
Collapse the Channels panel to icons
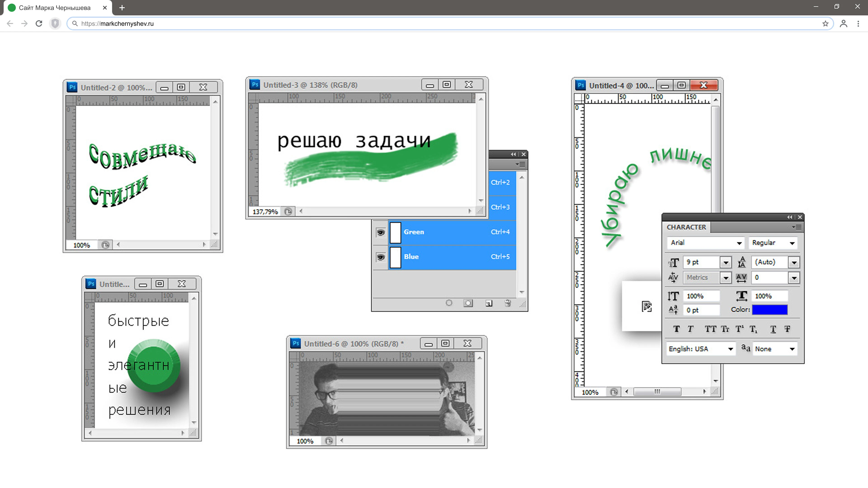513,154
